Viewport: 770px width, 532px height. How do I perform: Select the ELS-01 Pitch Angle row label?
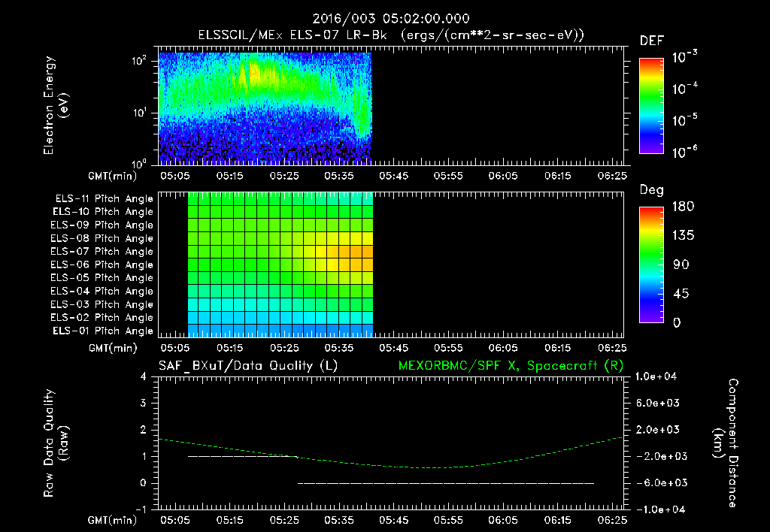coord(103,331)
